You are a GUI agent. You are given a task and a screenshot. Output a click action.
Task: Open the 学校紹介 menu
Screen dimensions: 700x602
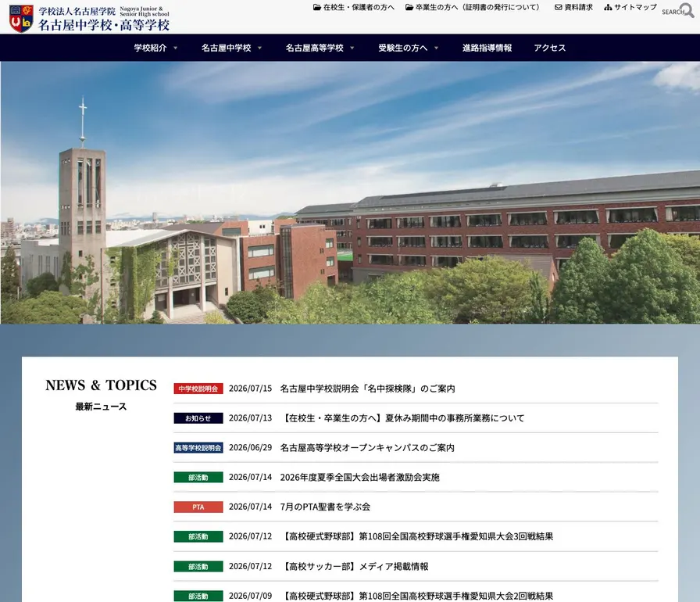point(151,48)
